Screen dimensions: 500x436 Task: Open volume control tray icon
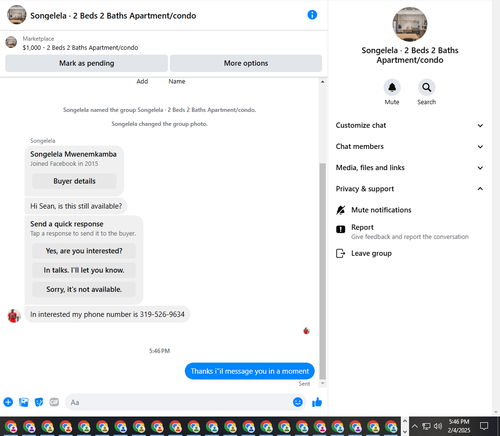click(x=438, y=426)
